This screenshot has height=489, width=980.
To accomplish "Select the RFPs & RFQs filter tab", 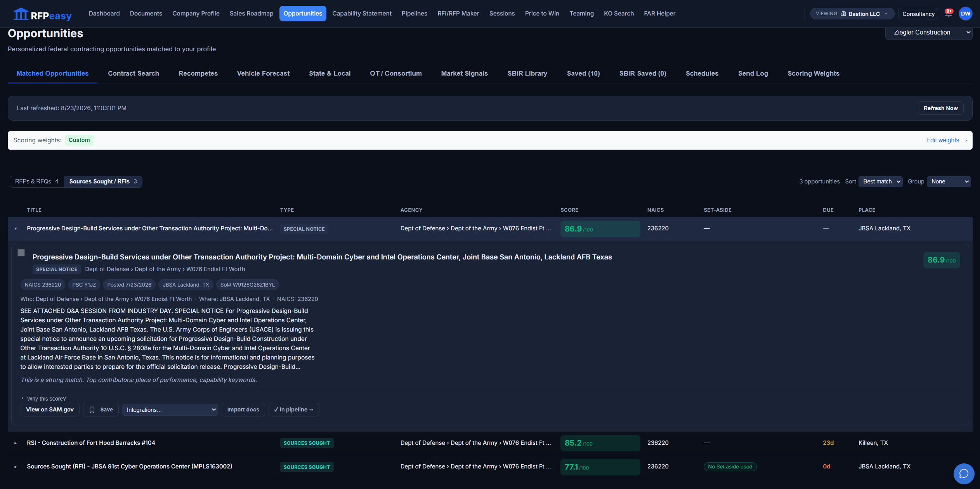I will tap(37, 181).
